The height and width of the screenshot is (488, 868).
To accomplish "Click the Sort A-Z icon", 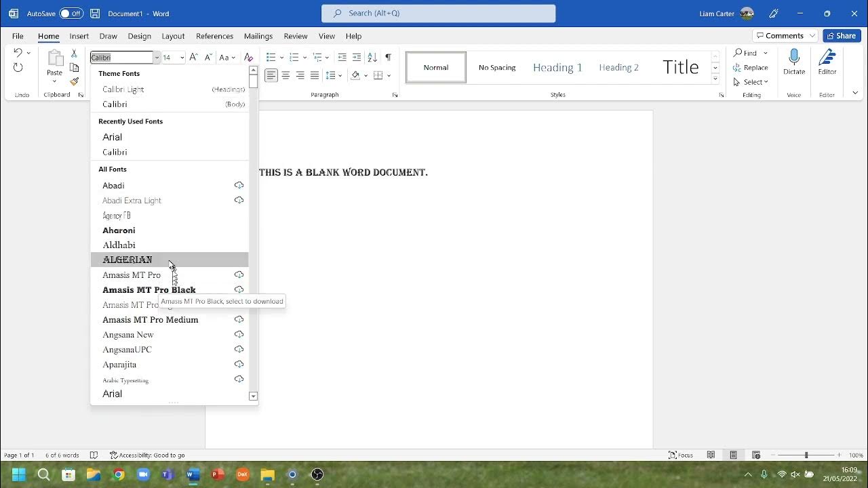I will click(372, 58).
